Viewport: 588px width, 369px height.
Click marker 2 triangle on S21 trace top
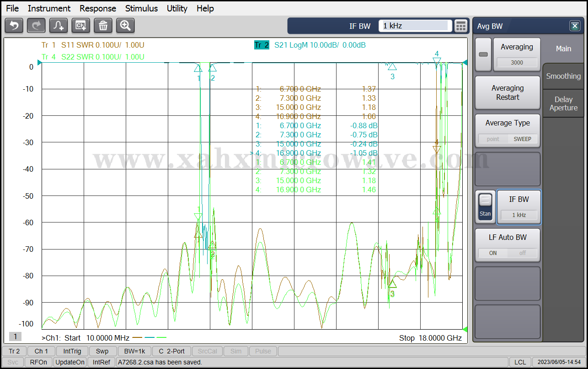coord(212,68)
